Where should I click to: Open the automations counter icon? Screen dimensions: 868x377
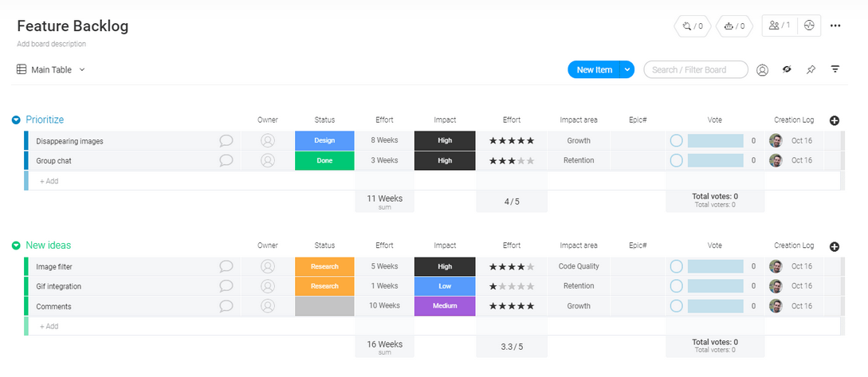pos(734,26)
